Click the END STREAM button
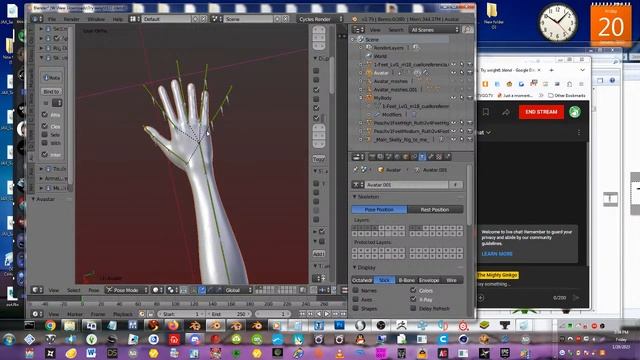Image resolution: width=640 pixels, height=360 pixels. click(x=541, y=112)
